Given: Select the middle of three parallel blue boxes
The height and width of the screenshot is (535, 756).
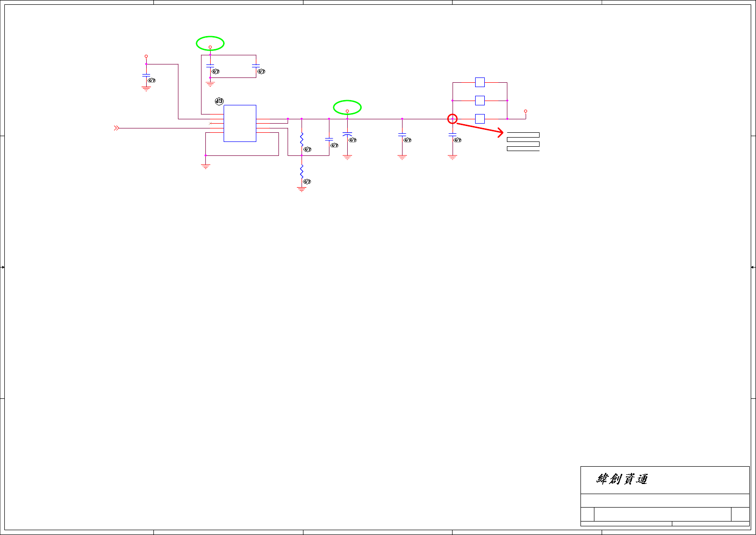Looking at the screenshot, I should click(x=480, y=101).
